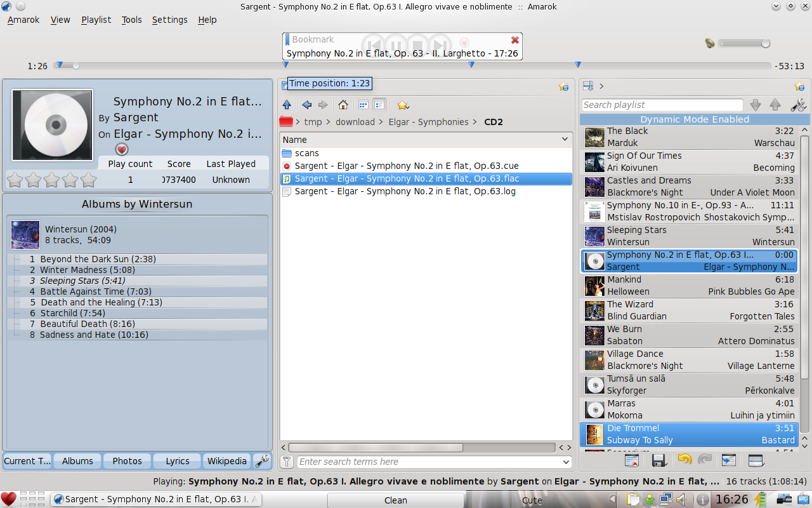812x508 pixels.
Task: Select the scans folder
Action: (x=426, y=153)
